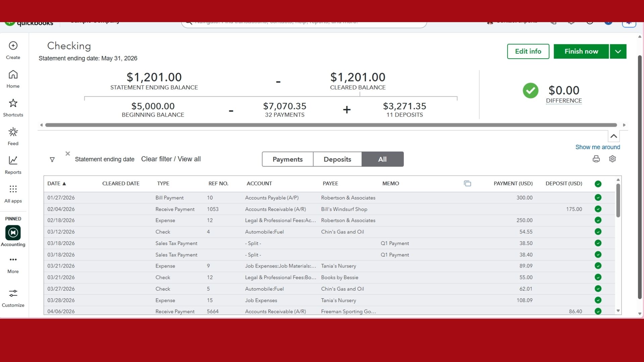Click the Edit info button
This screenshot has width=644, height=362.
(x=528, y=51)
